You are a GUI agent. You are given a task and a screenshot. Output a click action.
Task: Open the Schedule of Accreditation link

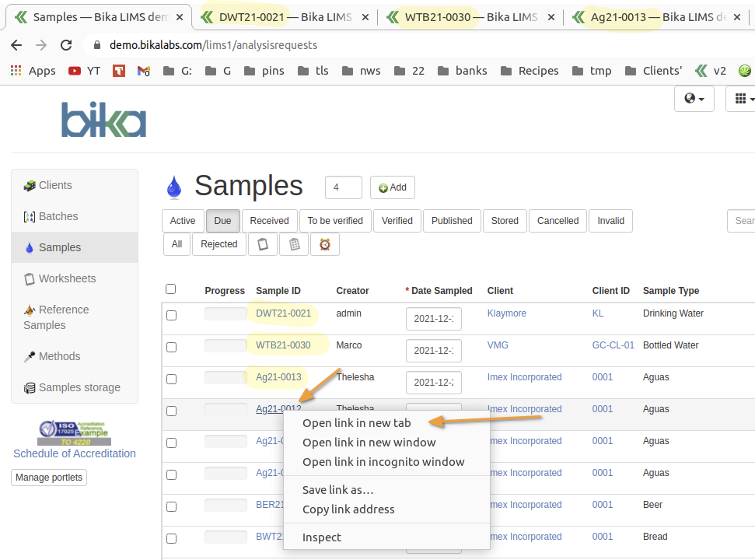74,453
